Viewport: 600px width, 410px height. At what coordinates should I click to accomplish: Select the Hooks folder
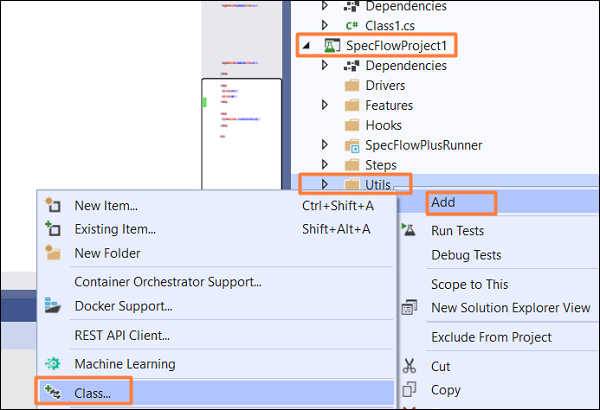[x=383, y=125]
